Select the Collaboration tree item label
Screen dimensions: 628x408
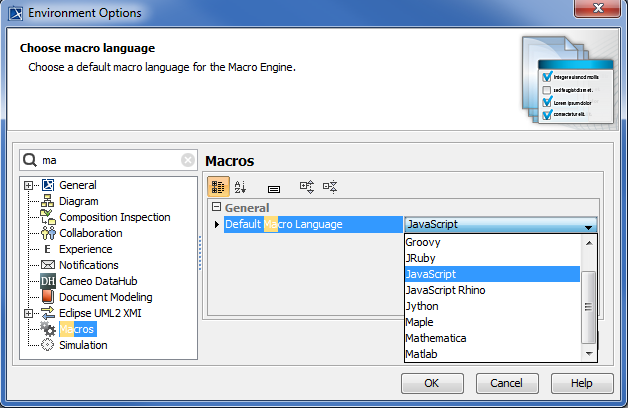click(x=91, y=233)
